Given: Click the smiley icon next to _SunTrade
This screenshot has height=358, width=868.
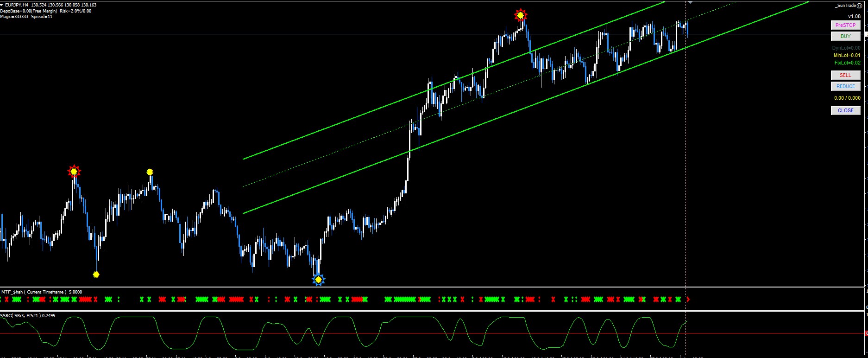Looking at the screenshot, I should [x=859, y=6].
